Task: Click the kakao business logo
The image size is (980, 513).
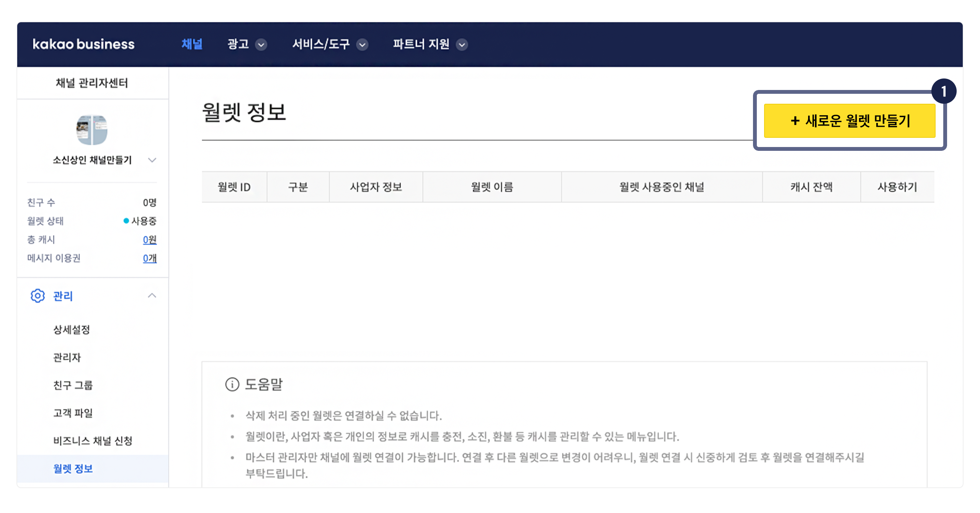Action: pos(83,44)
